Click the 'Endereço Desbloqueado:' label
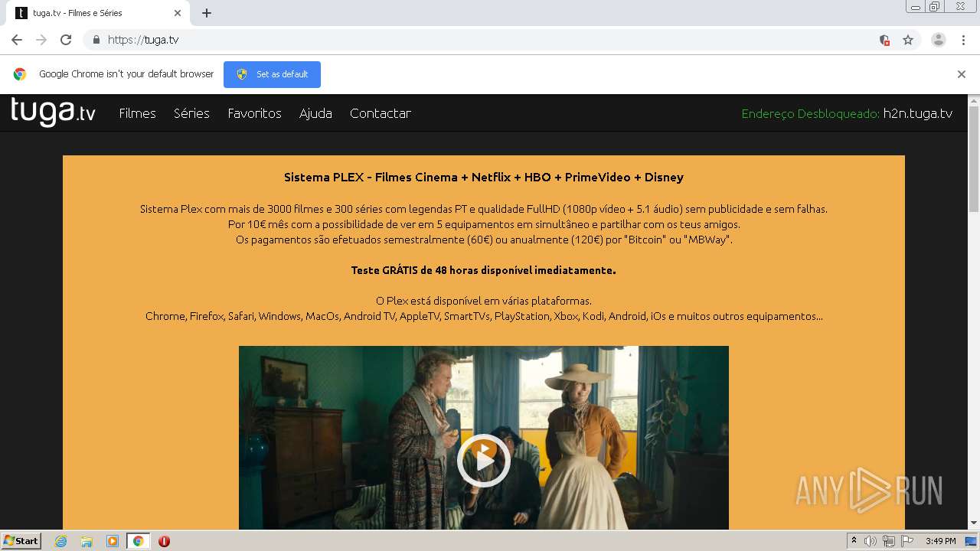980x551 pixels. point(811,113)
